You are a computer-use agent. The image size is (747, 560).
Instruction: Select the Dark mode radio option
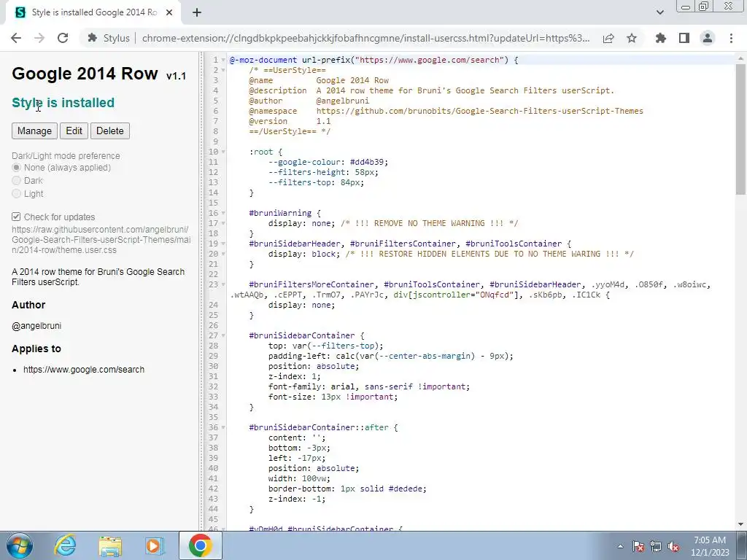pos(17,181)
